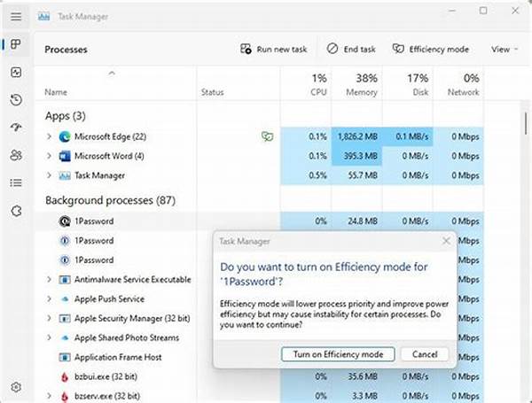Click Run new task

(x=273, y=50)
